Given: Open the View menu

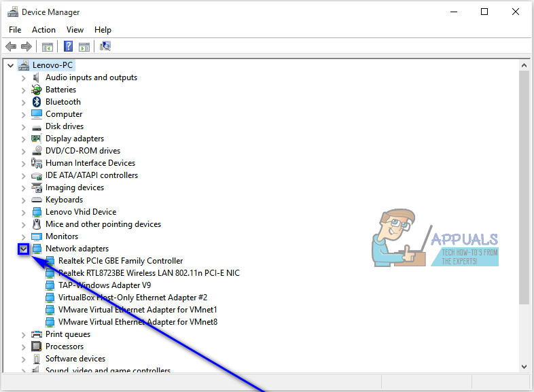Looking at the screenshot, I should point(75,30).
